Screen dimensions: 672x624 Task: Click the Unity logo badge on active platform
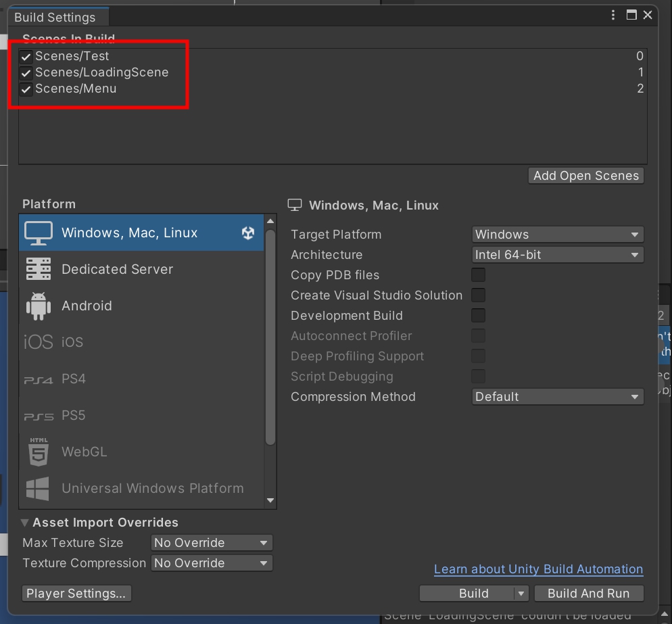point(248,233)
